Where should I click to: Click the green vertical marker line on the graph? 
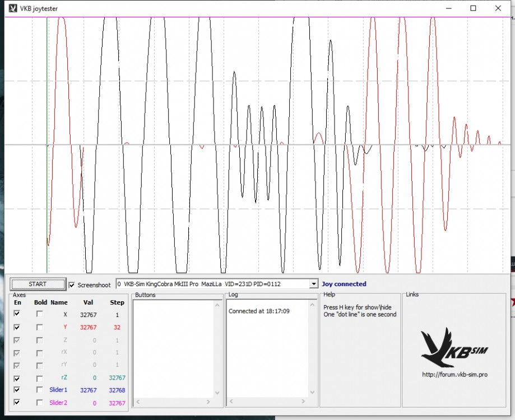click(47, 112)
